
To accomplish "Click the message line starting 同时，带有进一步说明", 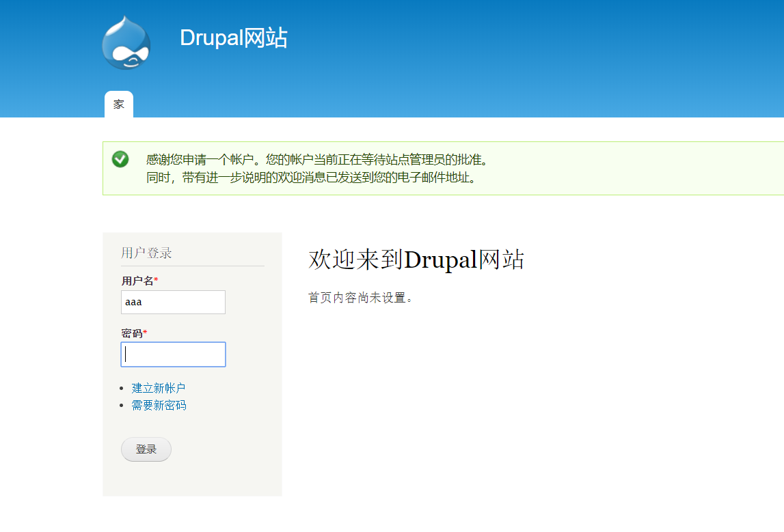I will coord(310,178).
